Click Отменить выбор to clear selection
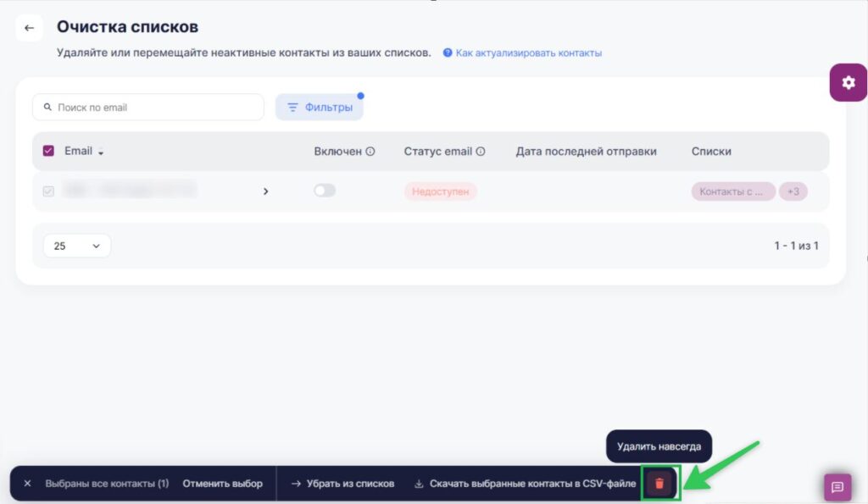868x504 pixels. coord(223,484)
